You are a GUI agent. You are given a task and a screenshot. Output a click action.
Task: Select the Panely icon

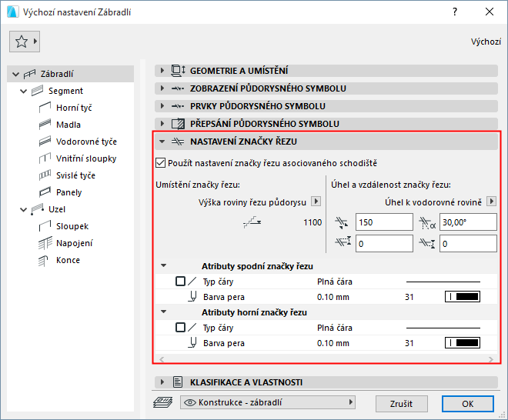point(45,192)
